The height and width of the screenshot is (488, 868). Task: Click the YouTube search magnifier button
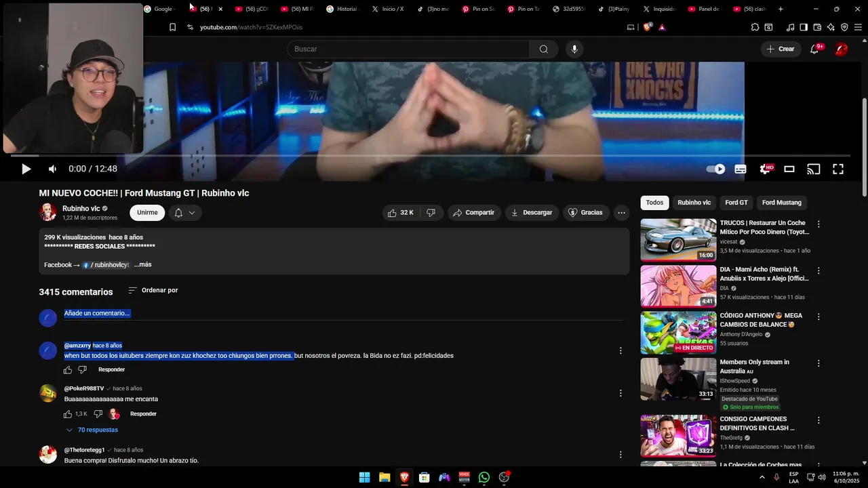tap(544, 49)
